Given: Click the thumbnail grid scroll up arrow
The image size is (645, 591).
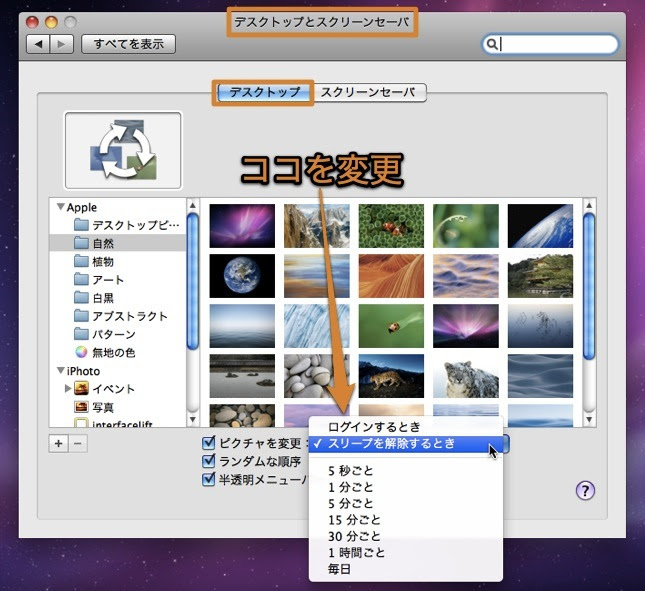Looking at the screenshot, I should click(x=589, y=205).
